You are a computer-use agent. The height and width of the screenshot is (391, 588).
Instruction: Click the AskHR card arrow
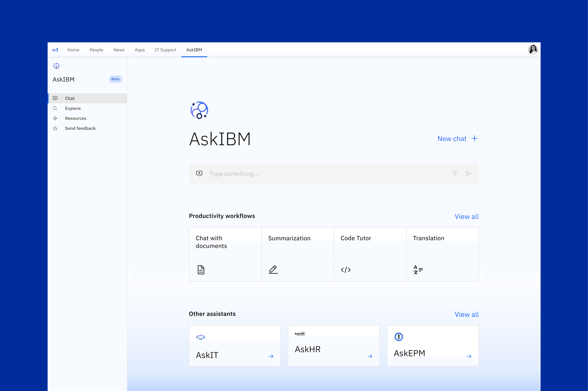[370, 356]
